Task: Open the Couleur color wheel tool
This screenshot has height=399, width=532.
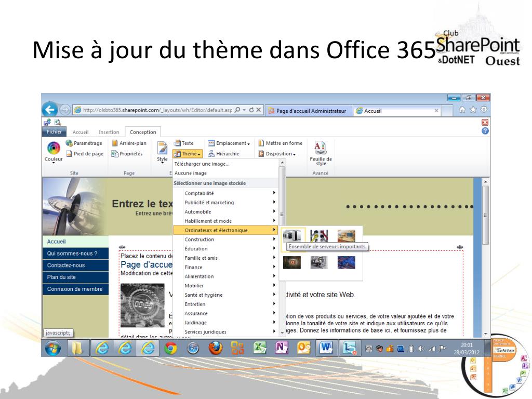Action: (54, 152)
